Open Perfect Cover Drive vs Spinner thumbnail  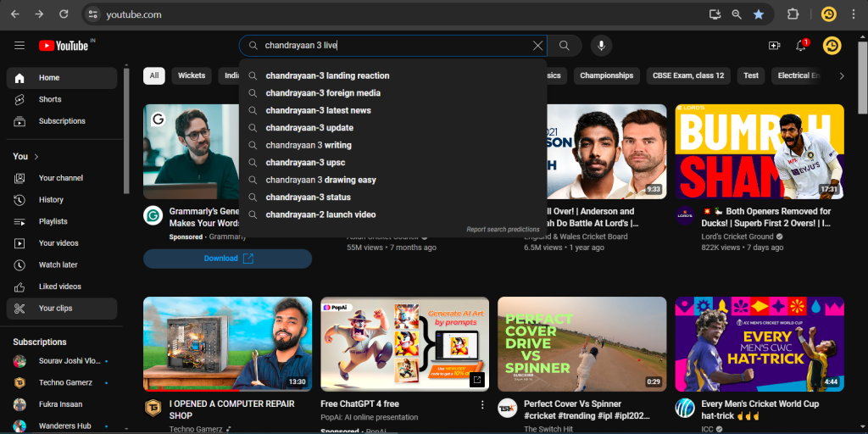581,344
